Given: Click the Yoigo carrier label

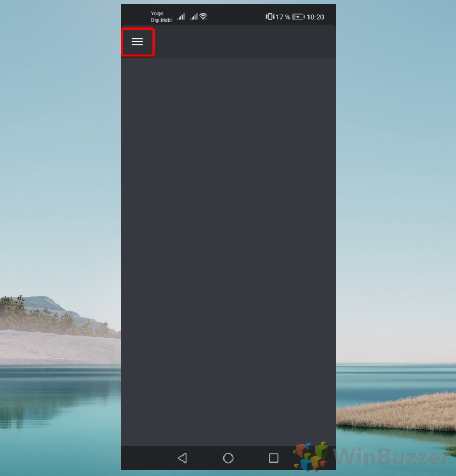Looking at the screenshot, I should tap(157, 13).
